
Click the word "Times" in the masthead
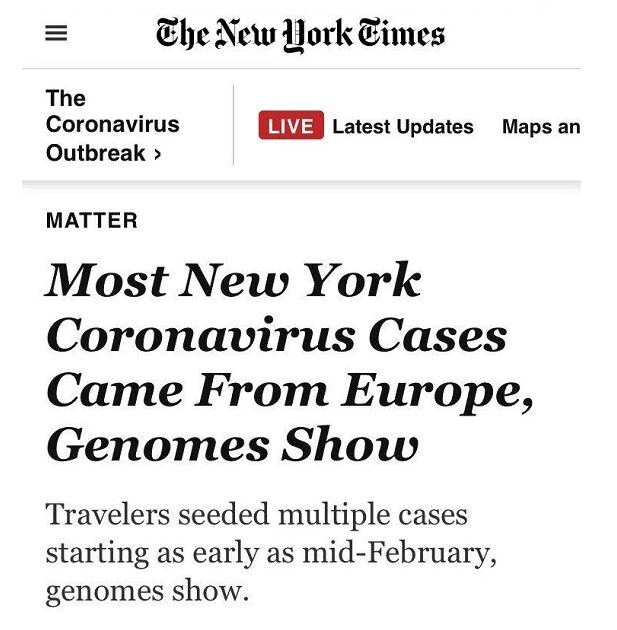point(403,33)
